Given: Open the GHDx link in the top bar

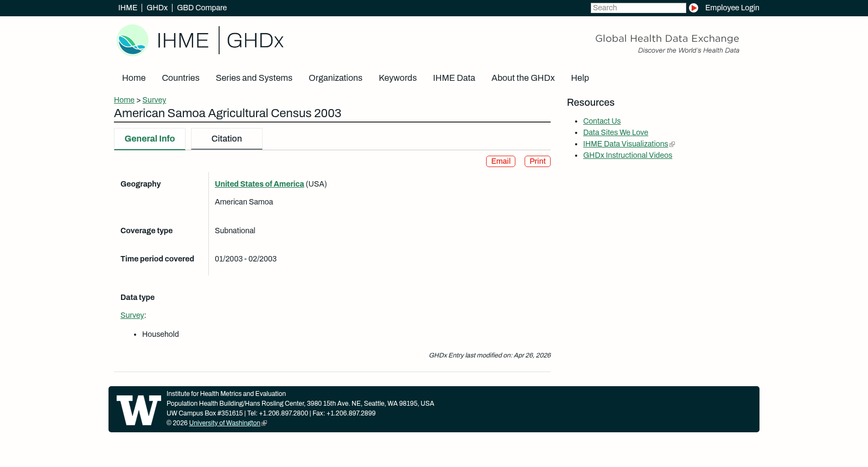Looking at the screenshot, I should tap(157, 8).
